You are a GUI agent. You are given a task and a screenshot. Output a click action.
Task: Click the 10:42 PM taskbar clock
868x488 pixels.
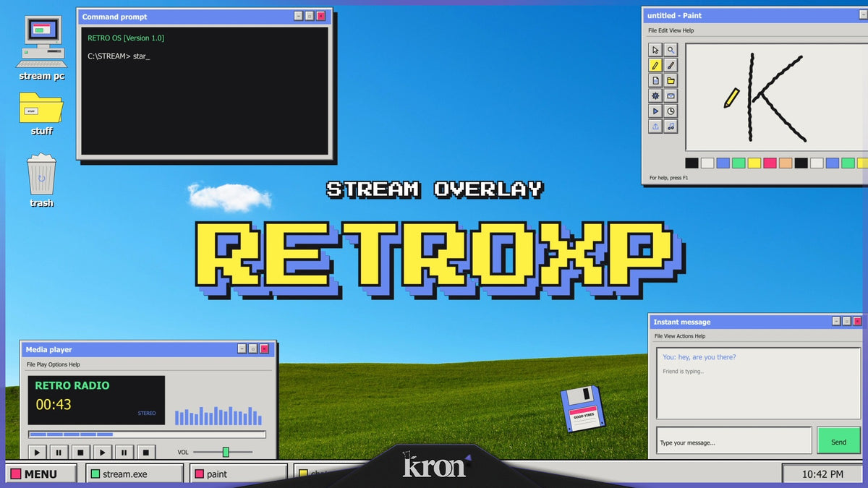click(822, 474)
